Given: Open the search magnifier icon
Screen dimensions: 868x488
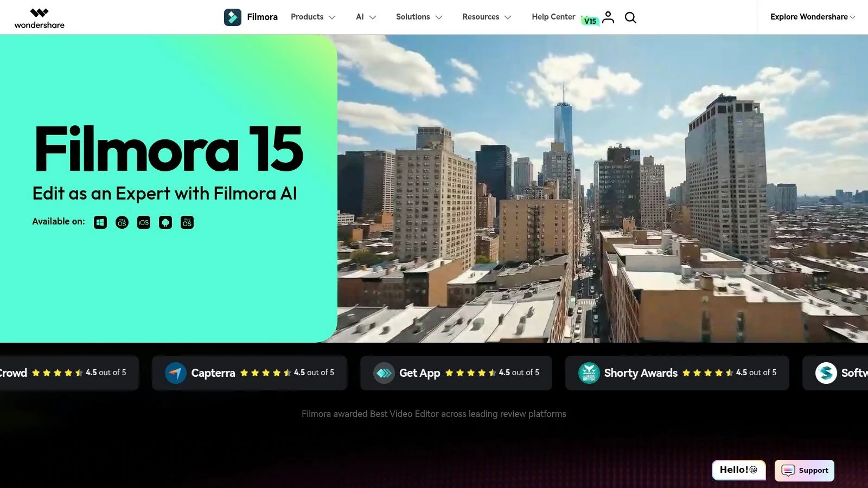Looking at the screenshot, I should coord(630,17).
